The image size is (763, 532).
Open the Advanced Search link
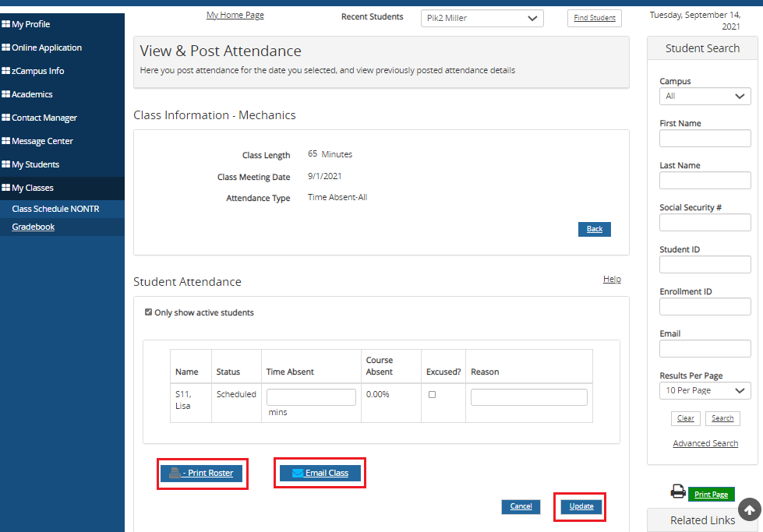click(705, 443)
